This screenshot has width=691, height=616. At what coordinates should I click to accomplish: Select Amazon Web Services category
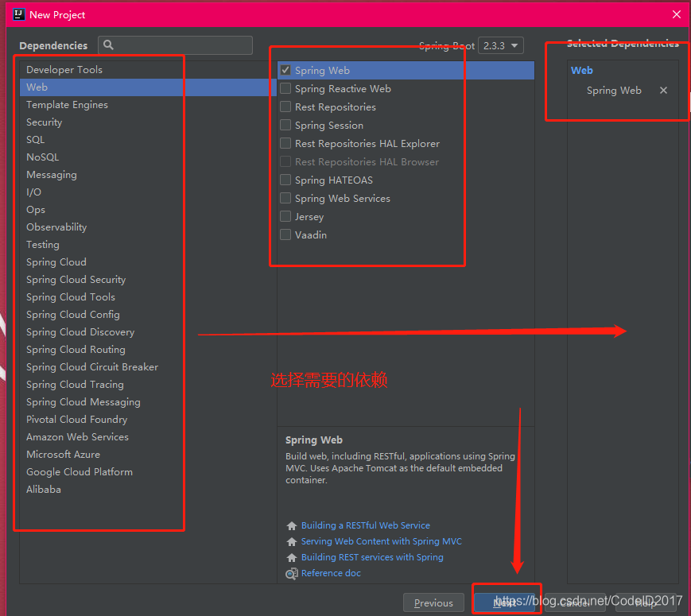click(x=148, y=436)
